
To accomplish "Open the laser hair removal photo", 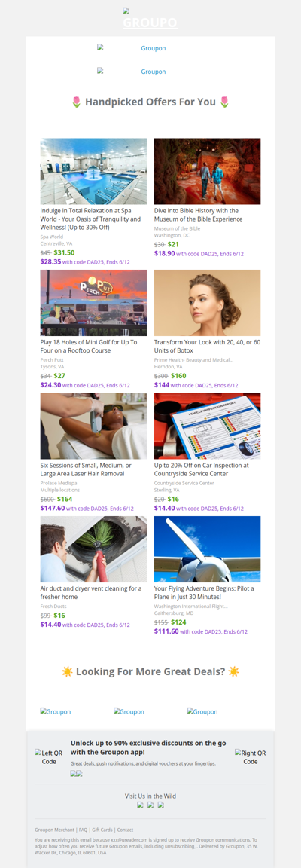I will [x=93, y=426].
